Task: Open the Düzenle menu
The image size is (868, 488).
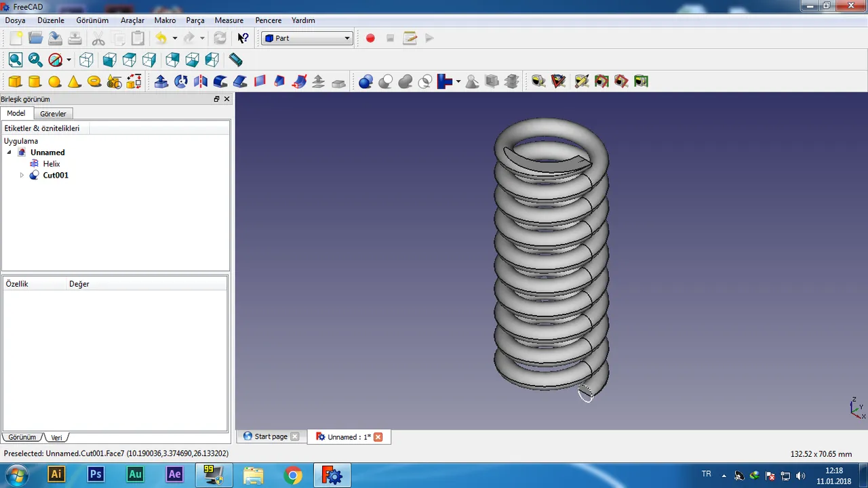Action: click(51, 20)
